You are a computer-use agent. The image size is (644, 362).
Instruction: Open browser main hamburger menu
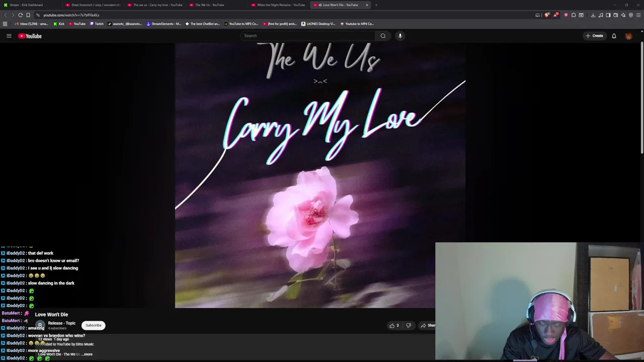click(x=638, y=15)
